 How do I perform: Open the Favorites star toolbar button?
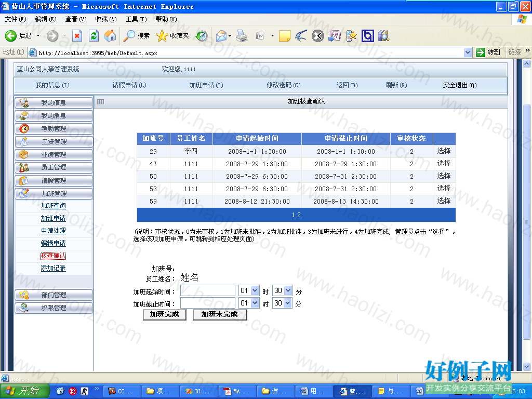(x=172, y=36)
